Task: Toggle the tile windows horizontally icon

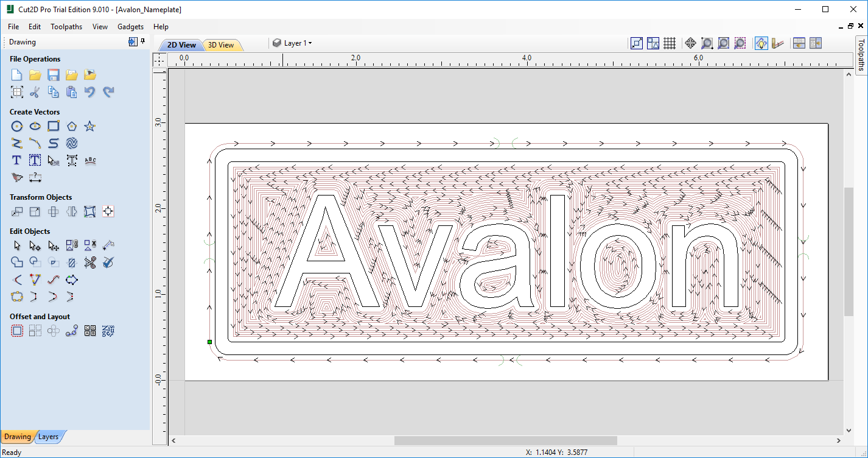Action: point(799,43)
